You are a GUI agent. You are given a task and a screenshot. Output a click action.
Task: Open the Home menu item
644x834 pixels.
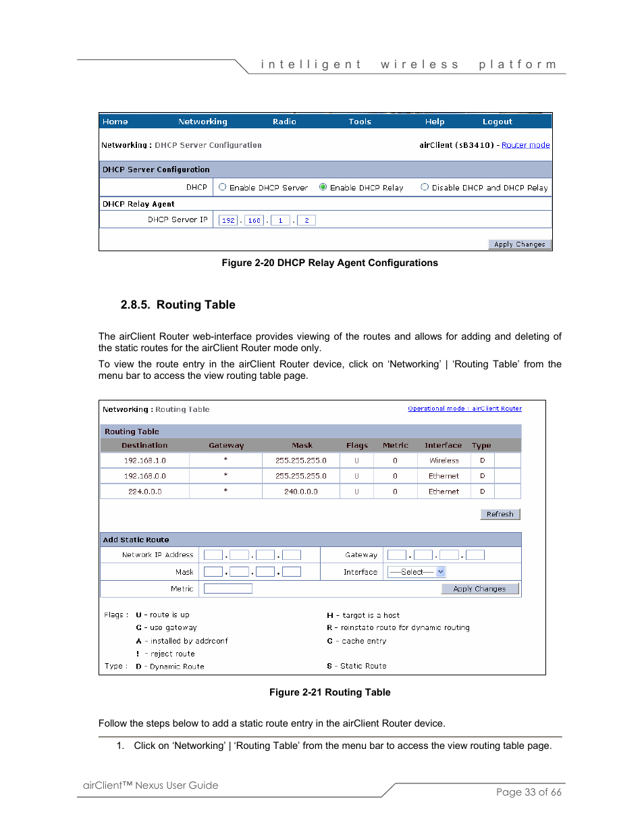[115, 122]
